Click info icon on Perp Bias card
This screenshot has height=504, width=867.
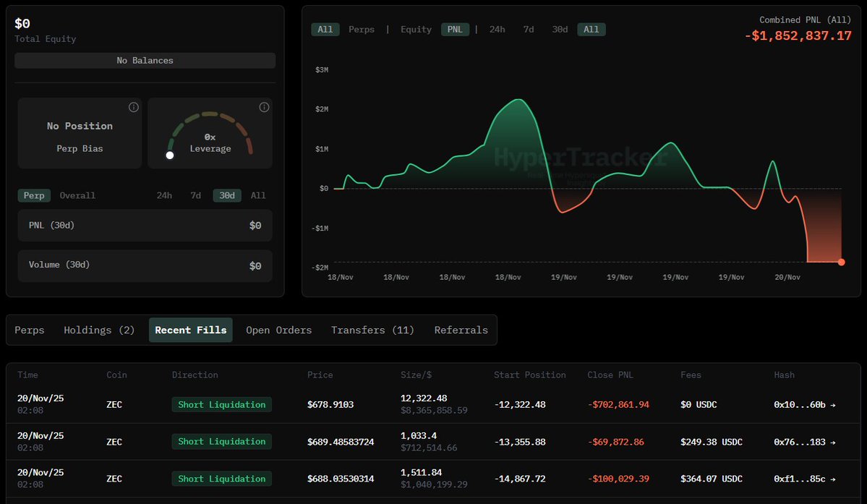133,107
